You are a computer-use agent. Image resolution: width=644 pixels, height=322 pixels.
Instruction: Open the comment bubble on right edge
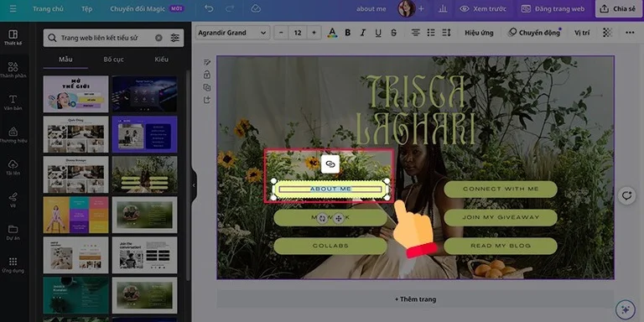626,196
